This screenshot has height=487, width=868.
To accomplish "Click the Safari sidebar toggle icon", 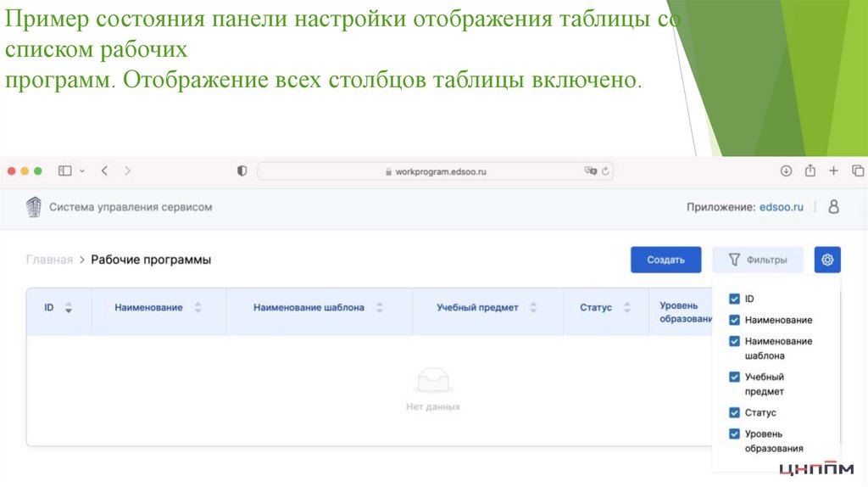I will click(64, 171).
